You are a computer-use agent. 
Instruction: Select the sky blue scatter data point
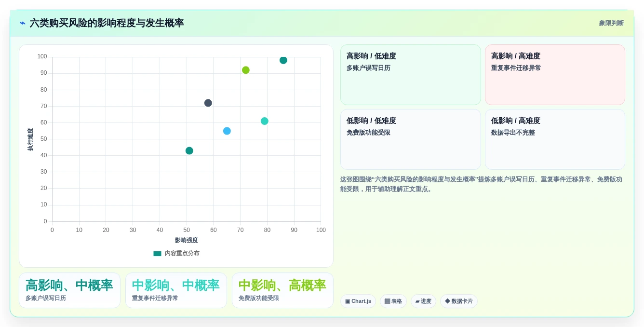click(227, 131)
